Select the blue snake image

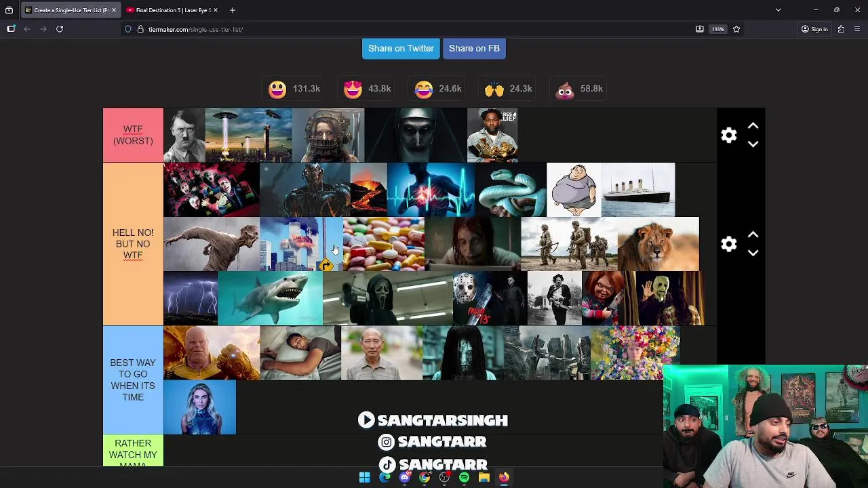(x=511, y=190)
